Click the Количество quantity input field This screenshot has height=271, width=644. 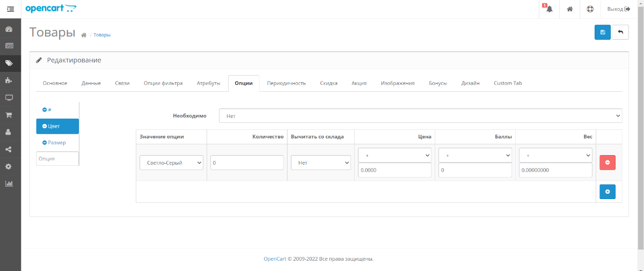pyautogui.click(x=247, y=163)
